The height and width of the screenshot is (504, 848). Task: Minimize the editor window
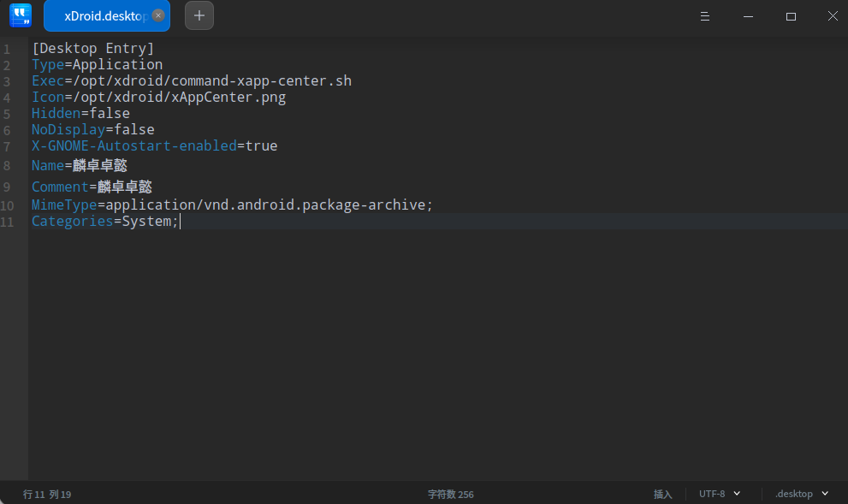click(x=749, y=16)
